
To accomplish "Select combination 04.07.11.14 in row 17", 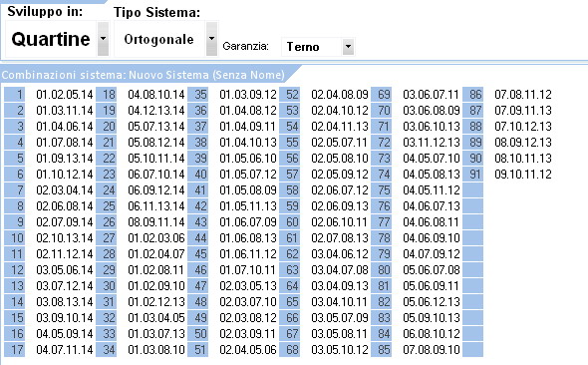I will 65,350.
